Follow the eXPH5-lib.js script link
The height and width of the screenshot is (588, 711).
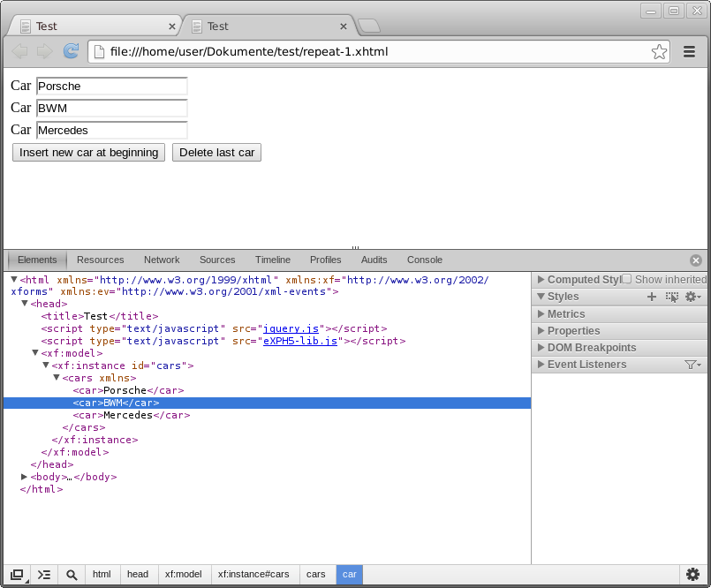(x=300, y=341)
